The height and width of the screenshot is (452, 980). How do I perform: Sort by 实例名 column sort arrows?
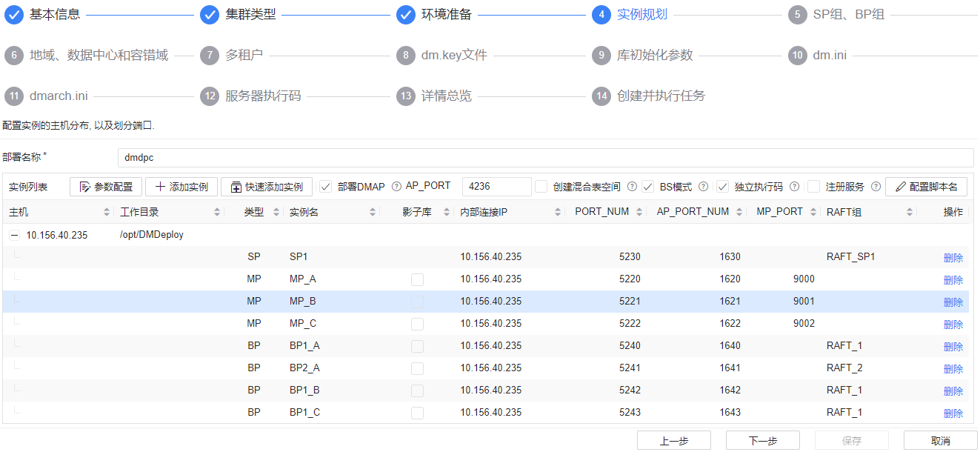point(373,212)
